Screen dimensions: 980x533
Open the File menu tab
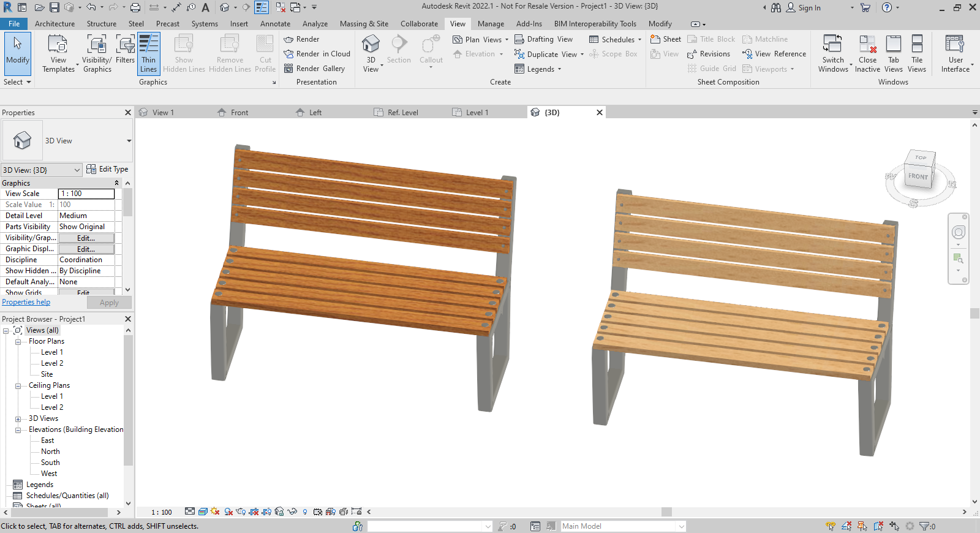[14, 24]
